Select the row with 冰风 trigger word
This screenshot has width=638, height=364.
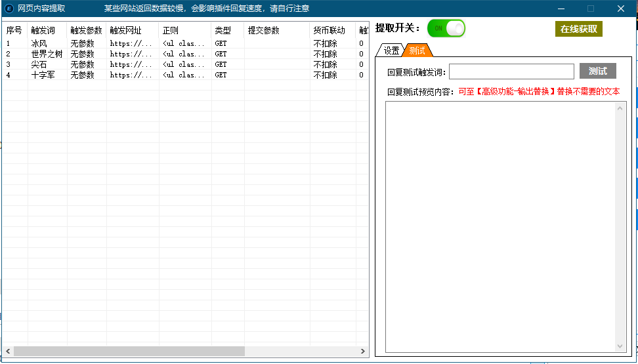coord(39,43)
